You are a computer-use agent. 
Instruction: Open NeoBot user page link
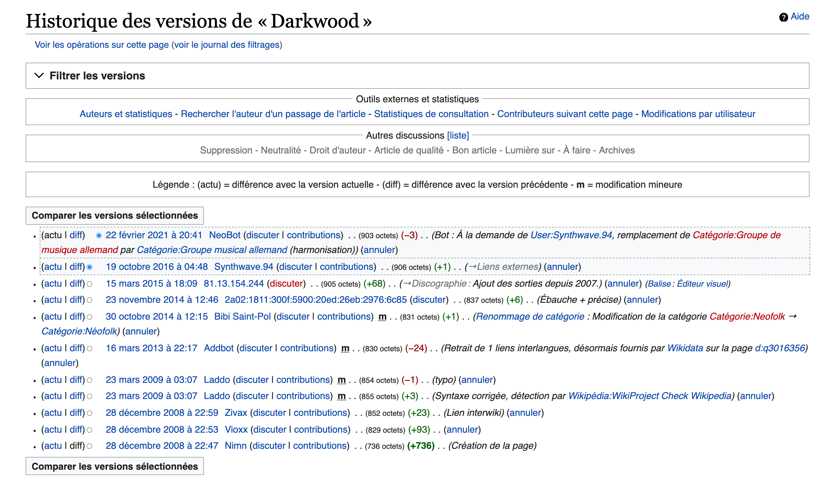click(x=224, y=235)
